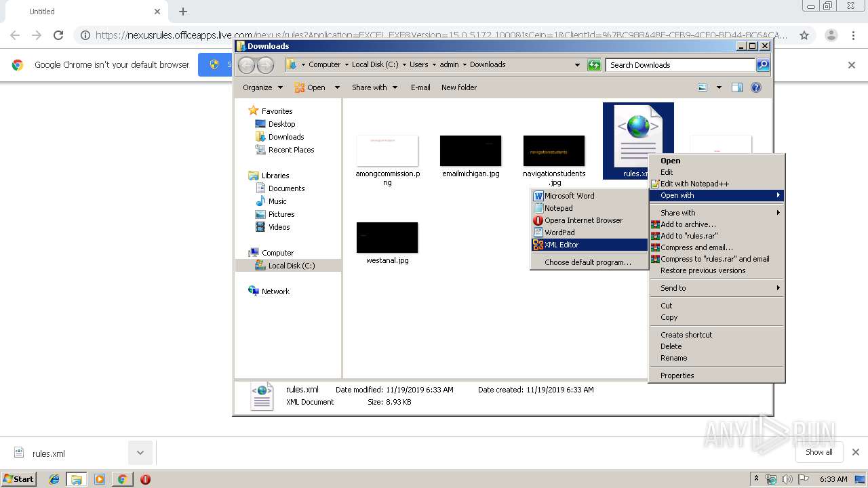Expand the Send to submenu
The image size is (868, 488).
(717, 288)
